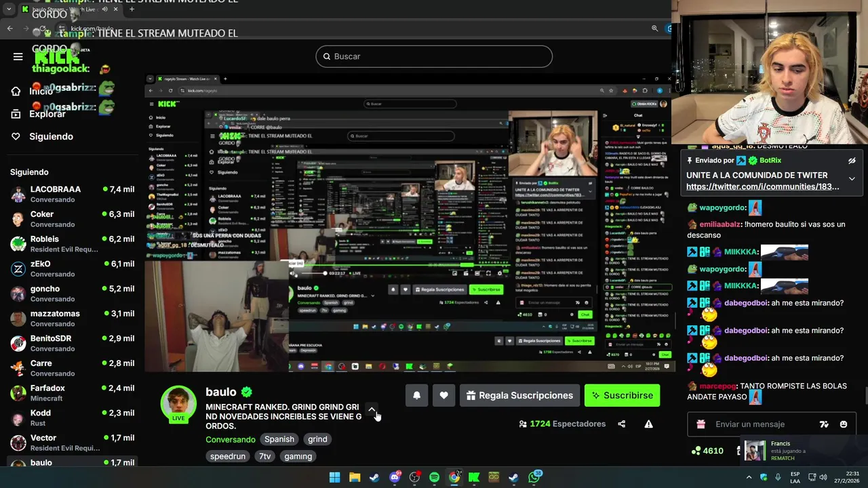Open Discord from taskbar

395,477
